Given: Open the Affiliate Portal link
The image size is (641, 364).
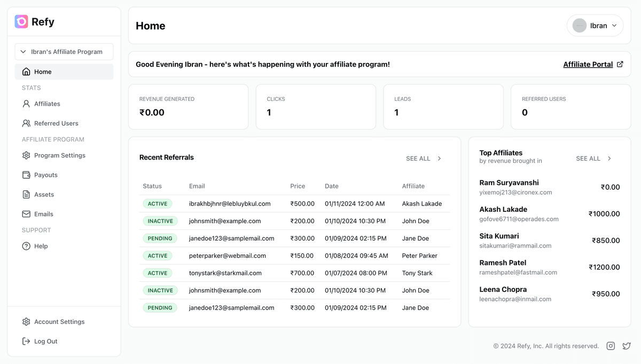Looking at the screenshot, I should point(588,64).
